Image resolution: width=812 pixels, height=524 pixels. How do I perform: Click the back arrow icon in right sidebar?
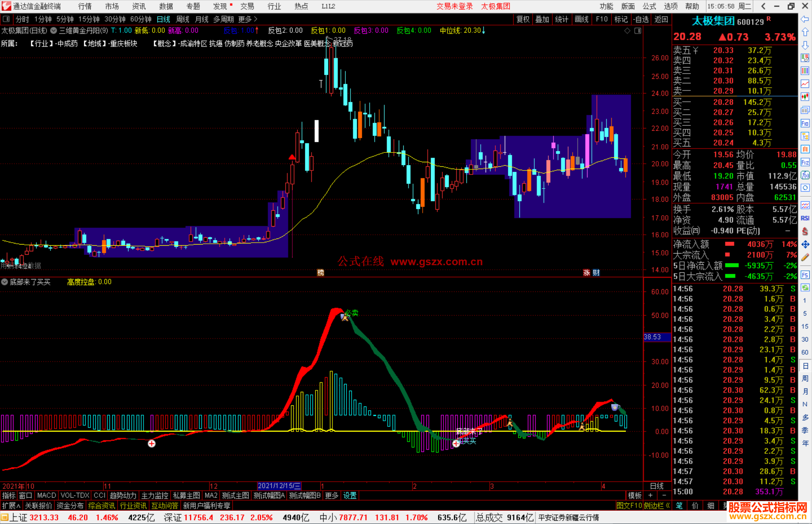click(x=805, y=19)
